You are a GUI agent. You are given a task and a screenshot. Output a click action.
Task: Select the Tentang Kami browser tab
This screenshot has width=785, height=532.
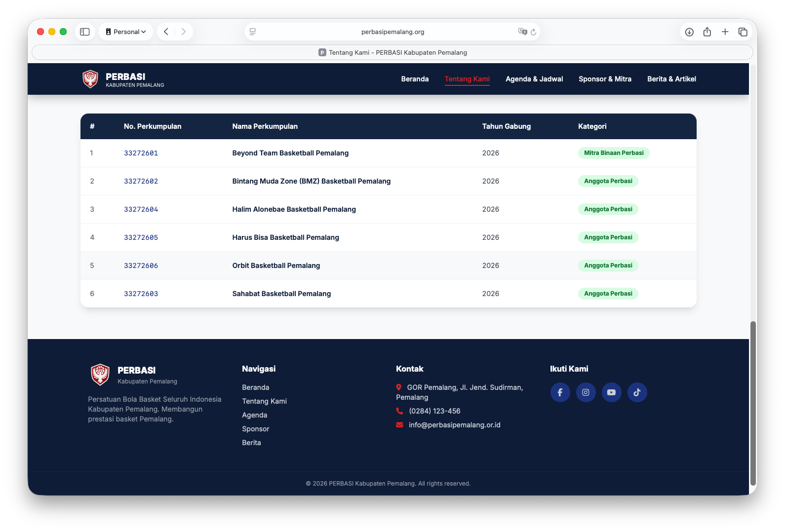tap(392, 52)
